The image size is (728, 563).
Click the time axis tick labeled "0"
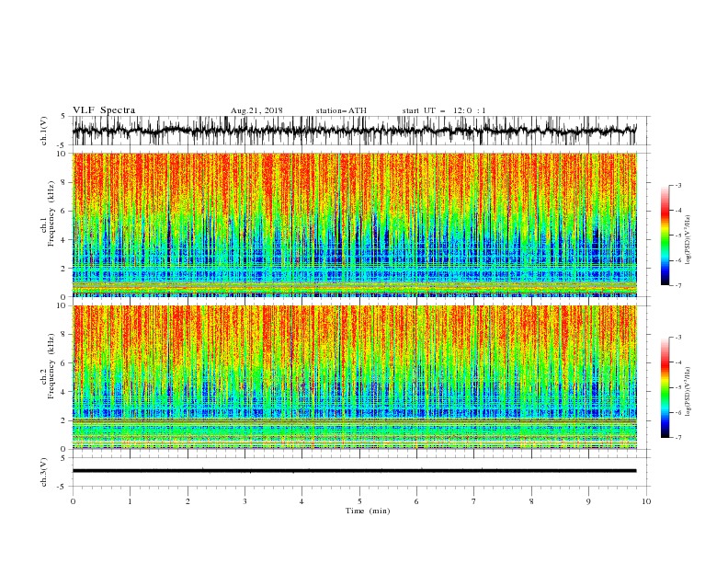pos(73,501)
